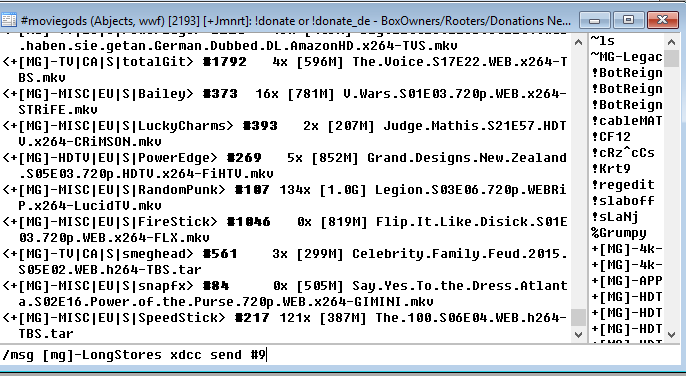Click the chat scrollbar down arrow
Screen dimensions: 686x376
(x=578, y=335)
